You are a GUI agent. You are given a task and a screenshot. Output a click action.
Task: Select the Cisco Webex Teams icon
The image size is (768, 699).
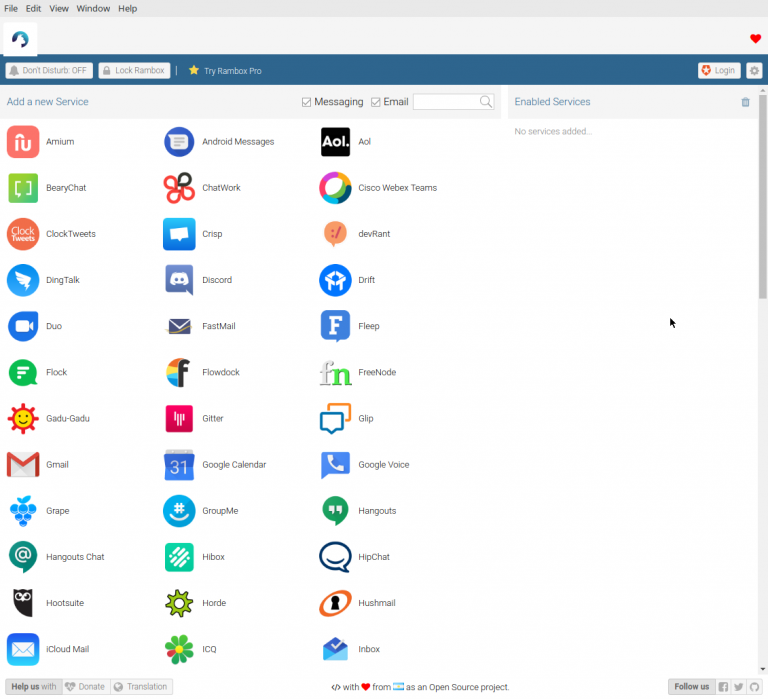point(336,188)
